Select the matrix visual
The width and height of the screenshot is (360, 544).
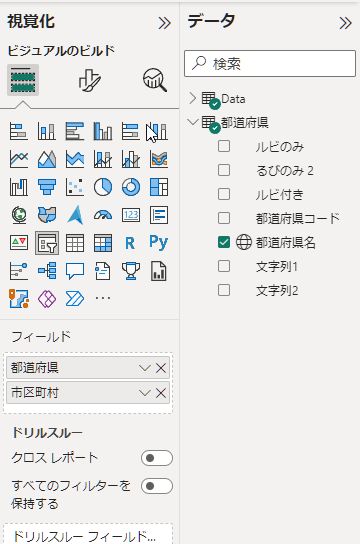(x=103, y=243)
